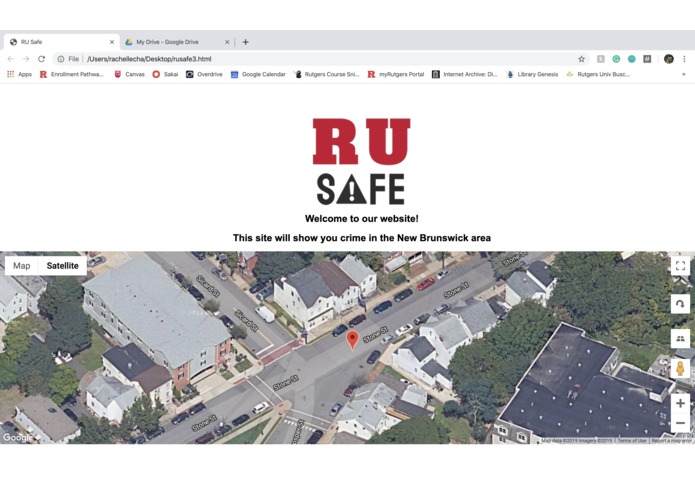The width and height of the screenshot is (695, 494).
Task: Open a new browser tab
Action: pos(245,42)
